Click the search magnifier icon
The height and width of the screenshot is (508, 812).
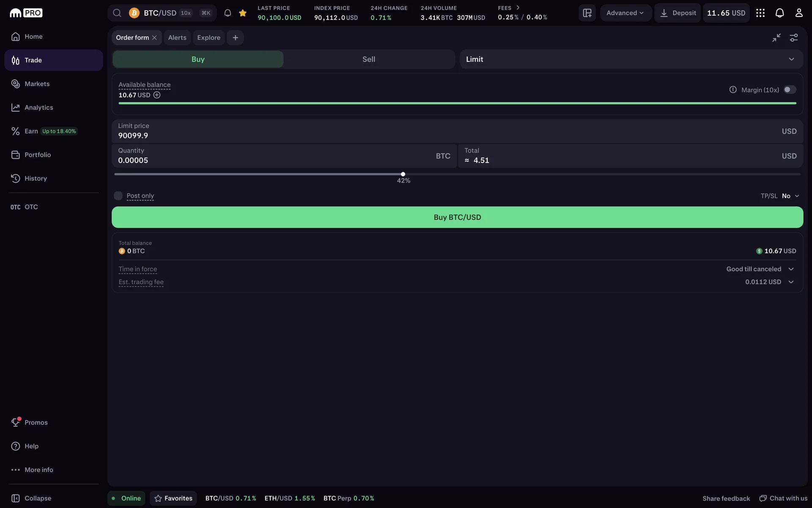(x=117, y=13)
